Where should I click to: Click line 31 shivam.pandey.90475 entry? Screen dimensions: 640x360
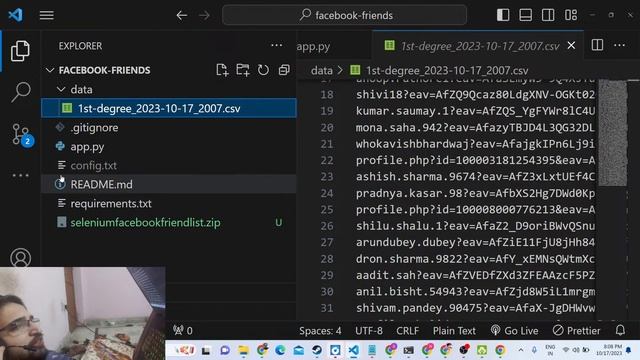[x=475, y=308]
